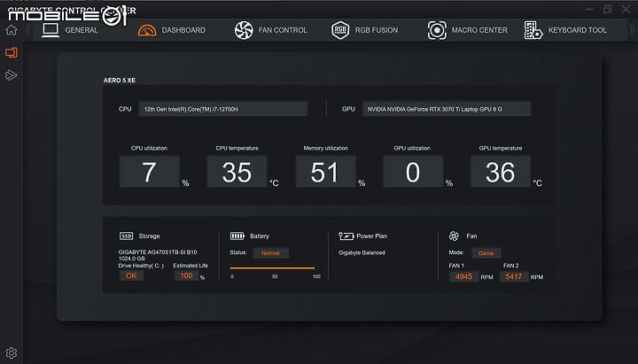Click the Memory utilization value 51

pos(325,172)
